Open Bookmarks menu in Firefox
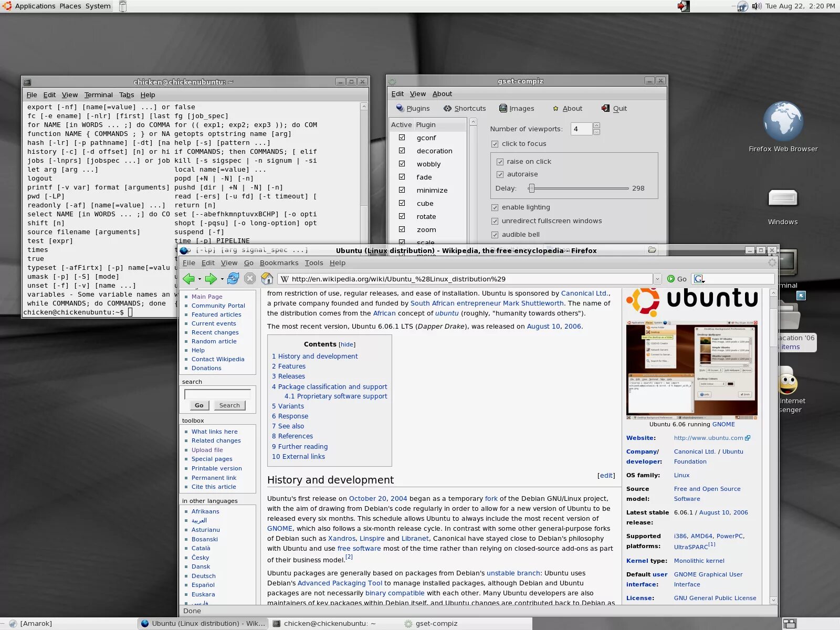This screenshot has width=840, height=630. 279,263
